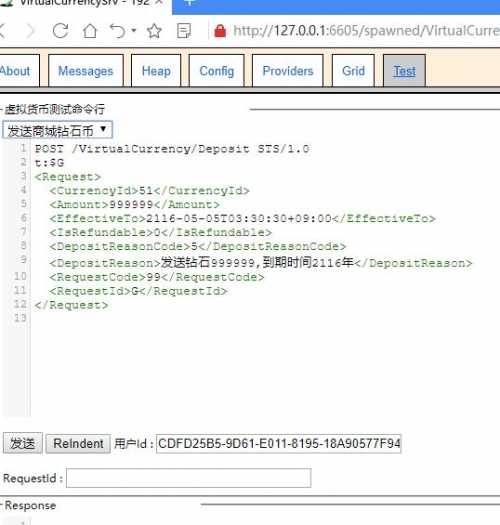
Task: Open the 发送商城钻石币 command dropdown
Action: tap(57, 130)
